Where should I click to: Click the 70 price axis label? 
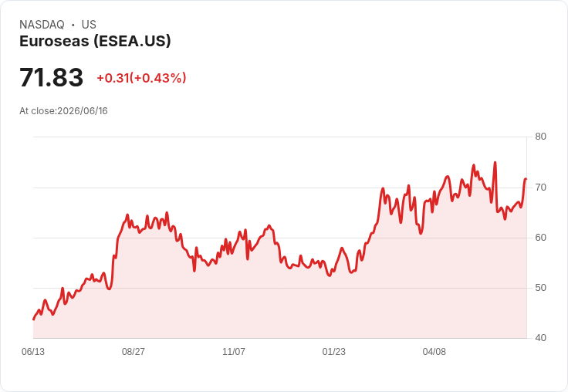(540, 188)
